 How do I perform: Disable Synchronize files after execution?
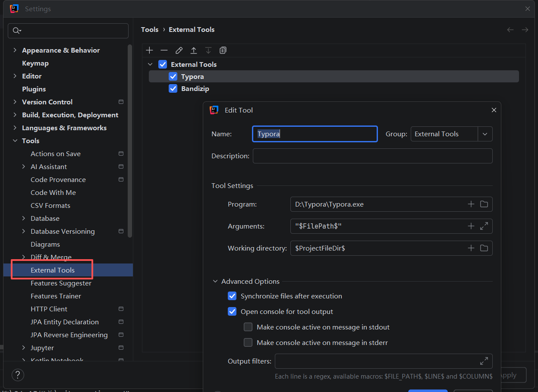pyautogui.click(x=233, y=296)
